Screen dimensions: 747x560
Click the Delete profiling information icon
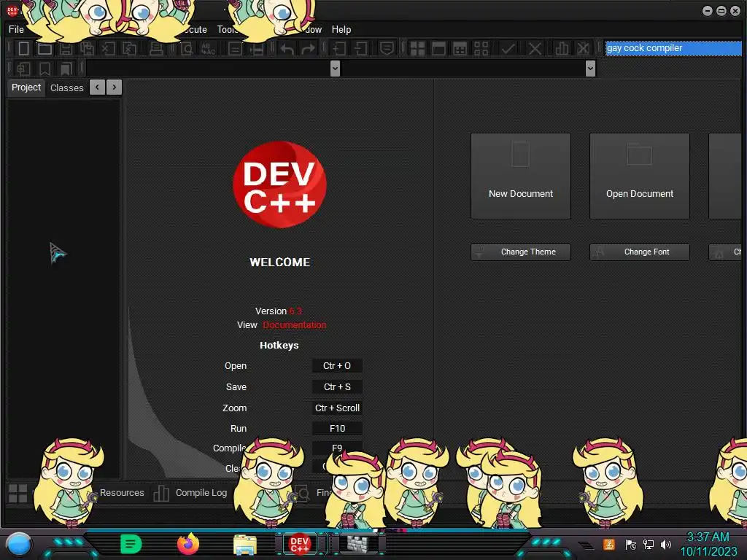click(583, 49)
